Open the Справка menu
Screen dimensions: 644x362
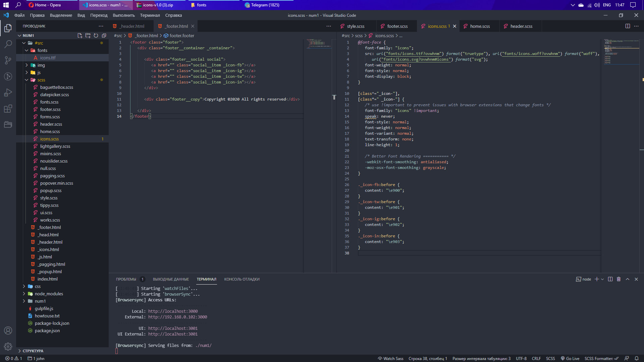pos(173,15)
